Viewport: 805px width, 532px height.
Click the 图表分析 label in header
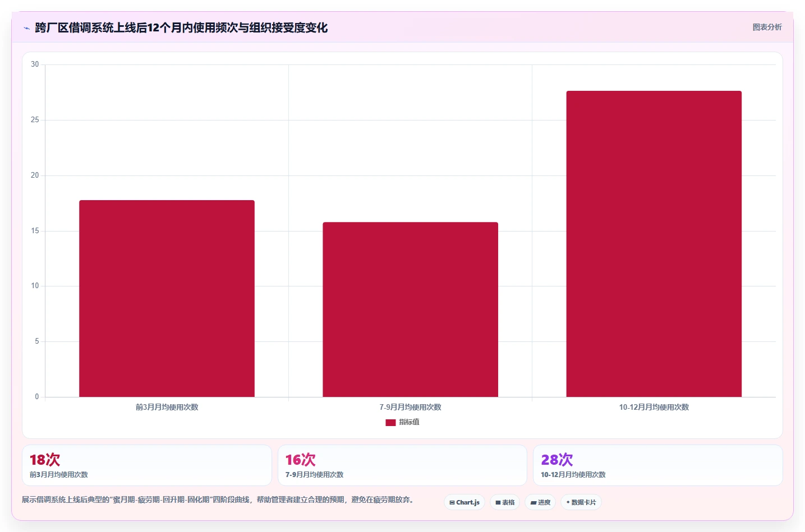click(767, 27)
